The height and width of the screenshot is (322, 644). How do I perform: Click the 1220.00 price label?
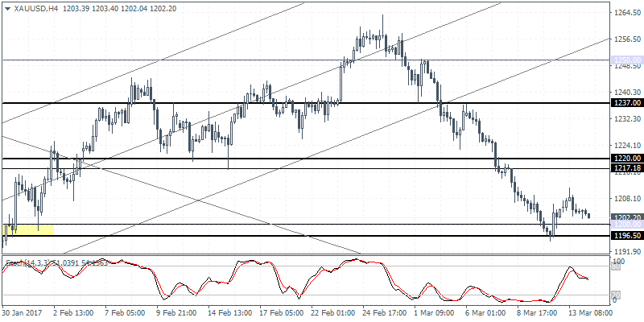pyautogui.click(x=625, y=159)
